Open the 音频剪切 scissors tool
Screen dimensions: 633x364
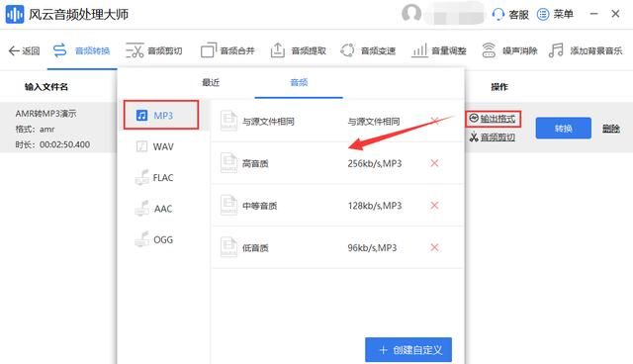[x=135, y=50]
